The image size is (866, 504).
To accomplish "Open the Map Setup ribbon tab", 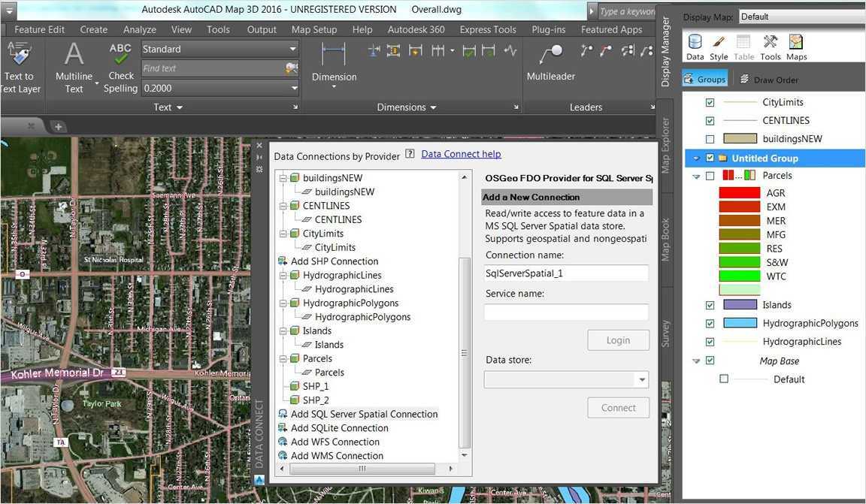I will point(313,30).
